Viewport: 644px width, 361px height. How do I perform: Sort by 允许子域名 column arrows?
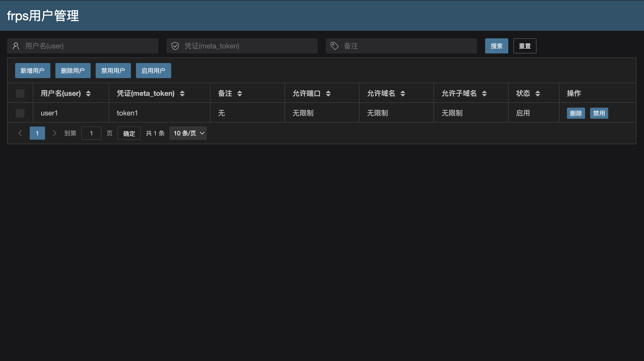pos(484,94)
